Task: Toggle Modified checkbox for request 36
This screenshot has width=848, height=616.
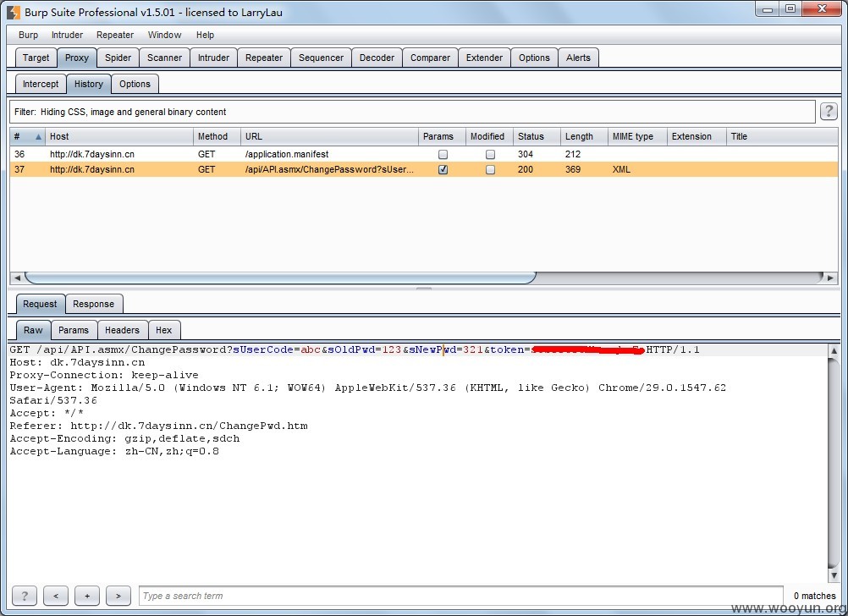Action: 490,155
